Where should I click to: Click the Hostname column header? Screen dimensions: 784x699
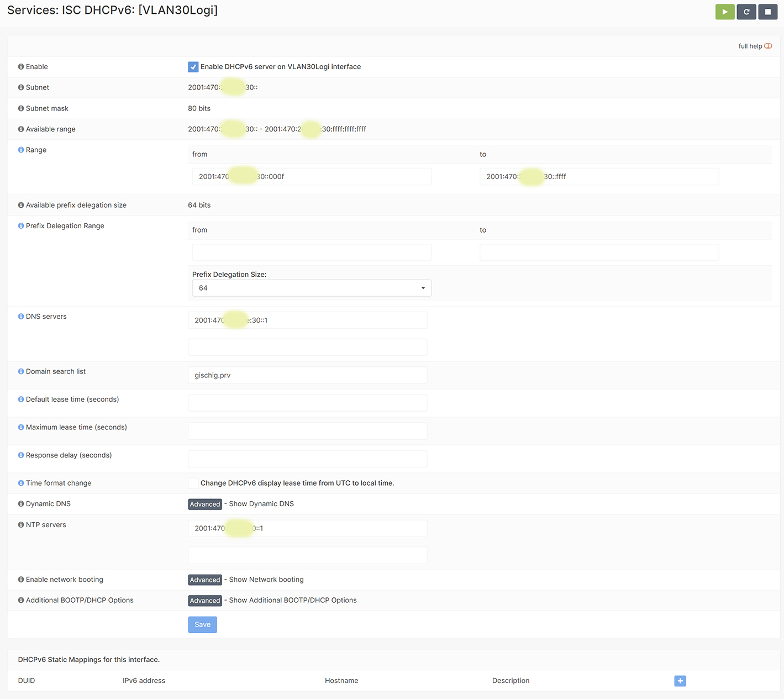[x=341, y=681]
